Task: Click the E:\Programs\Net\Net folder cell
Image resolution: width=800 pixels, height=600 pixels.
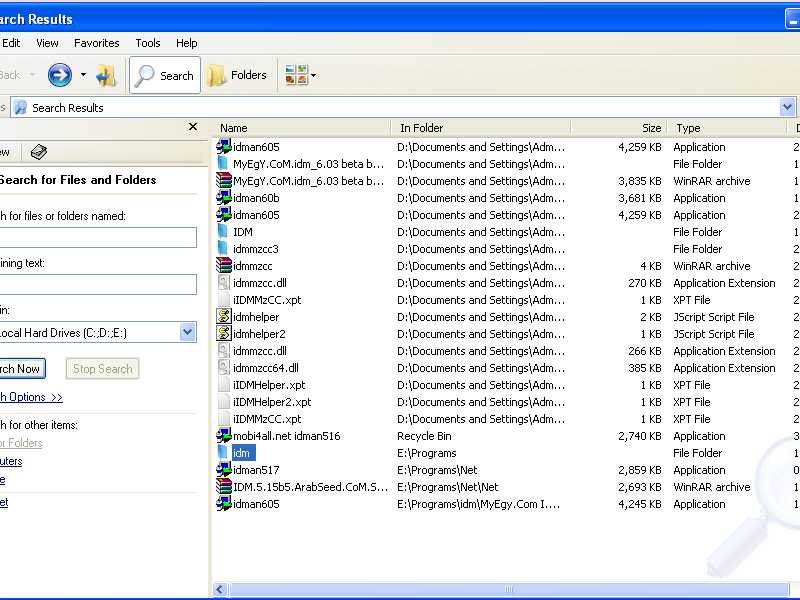Action: [x=447, y=487]
